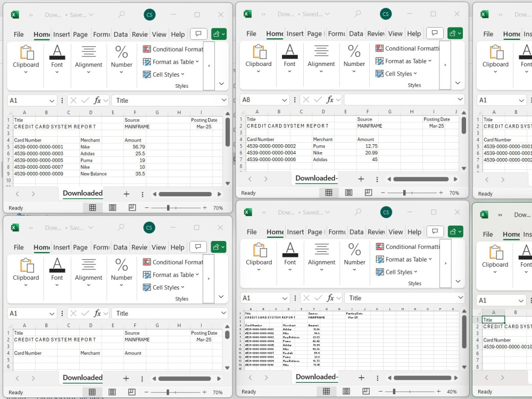Click formula bar showing Title in bottom-left window

[x=169, y=313]
